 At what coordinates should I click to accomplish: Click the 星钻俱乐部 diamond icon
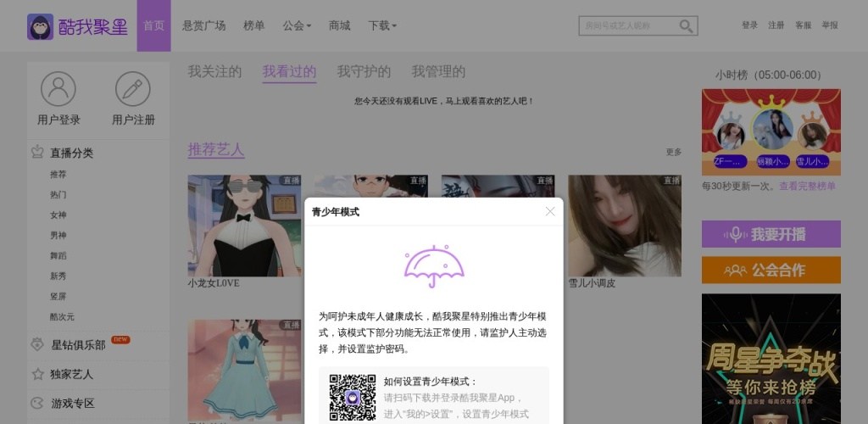coord(37,345)
